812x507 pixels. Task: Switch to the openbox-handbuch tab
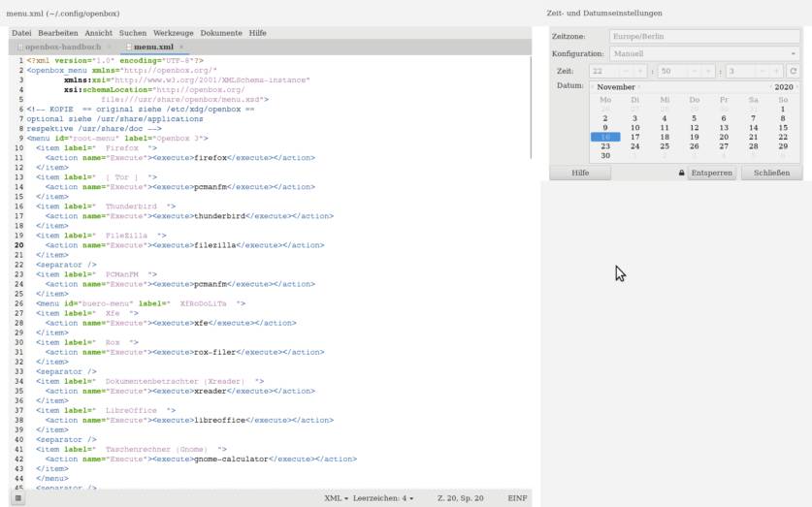click(x=61, y=47)
